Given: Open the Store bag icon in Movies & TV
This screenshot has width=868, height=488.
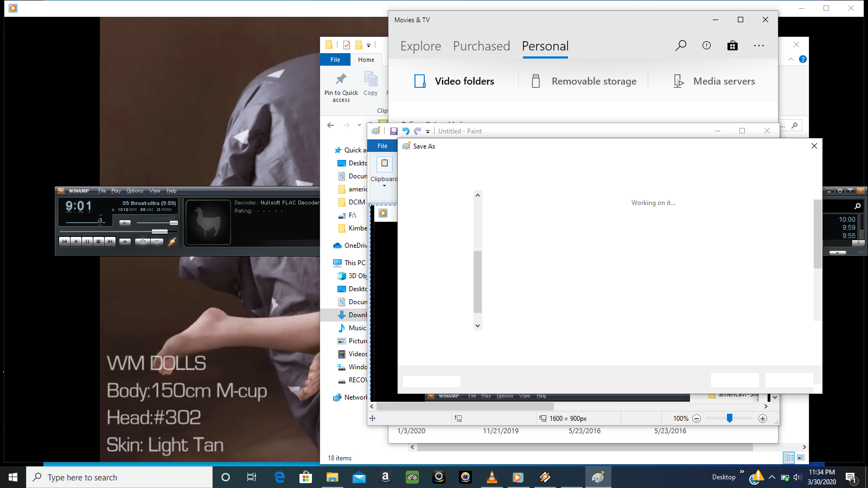Looking at the screenshot, I should 732,46.
